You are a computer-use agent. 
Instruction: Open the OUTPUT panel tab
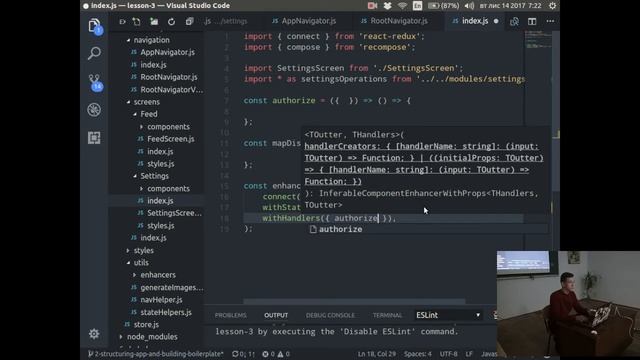click(x=276, y=315)
